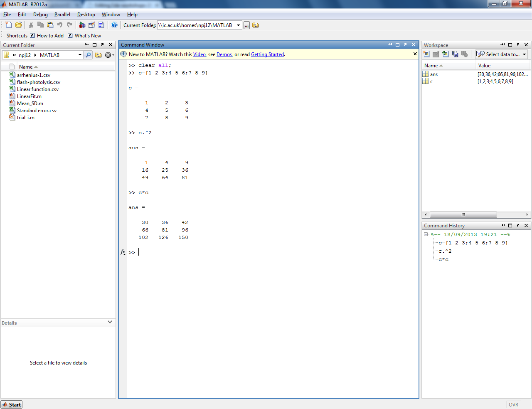Open the Current Folder path dropdown in toolbar

(238, 25)
